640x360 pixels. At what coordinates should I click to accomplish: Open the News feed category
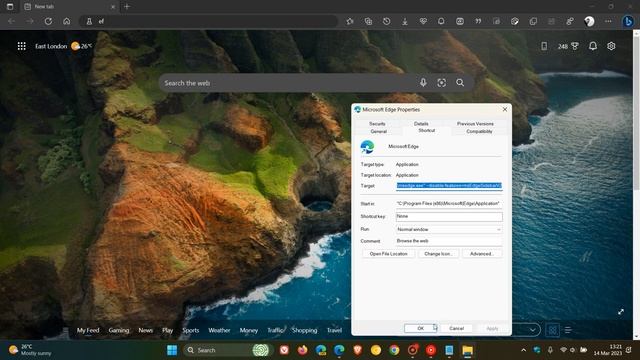[x=145, y=330]
